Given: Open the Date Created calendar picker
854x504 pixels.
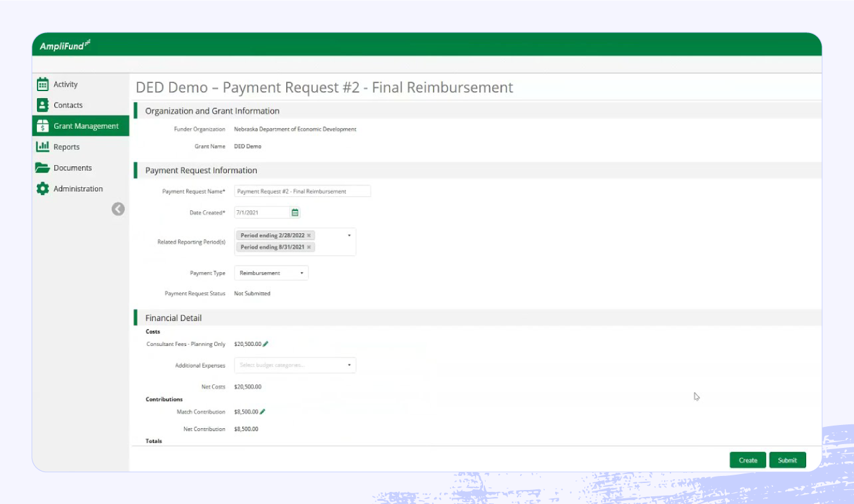Looking at the screenshot, I should point(294,212).
